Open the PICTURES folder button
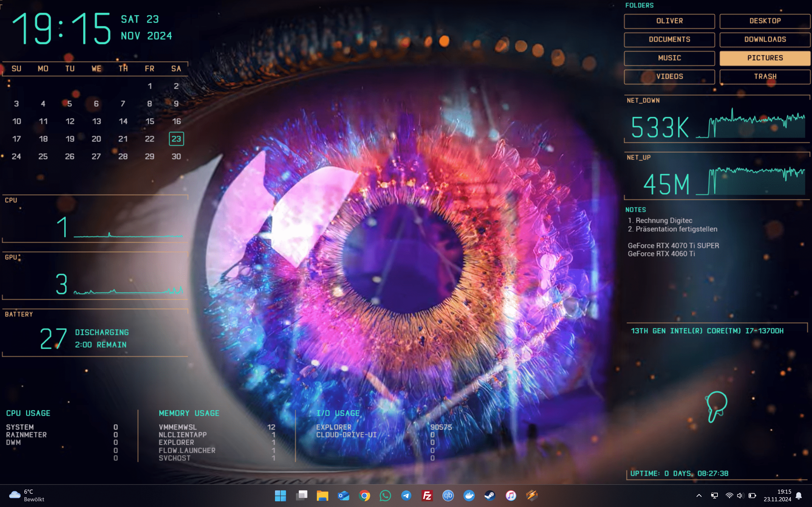The height and width of the screenshot is (507, 812). 765,58
